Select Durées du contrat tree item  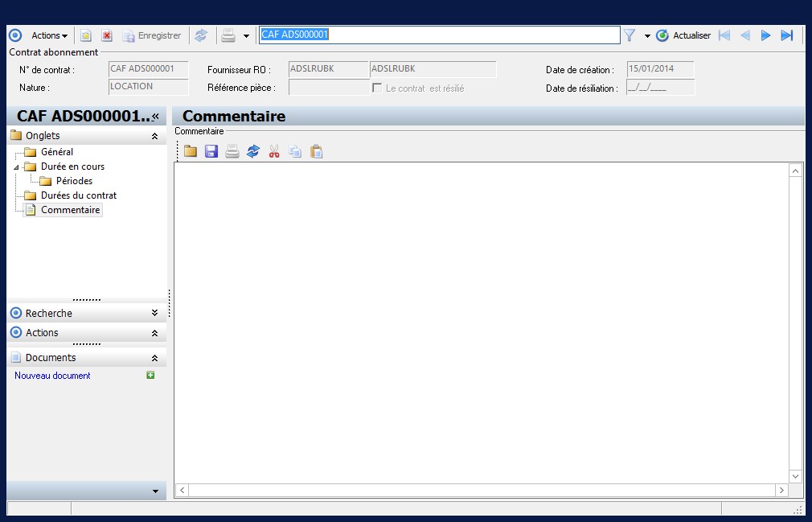click(79, 195)
